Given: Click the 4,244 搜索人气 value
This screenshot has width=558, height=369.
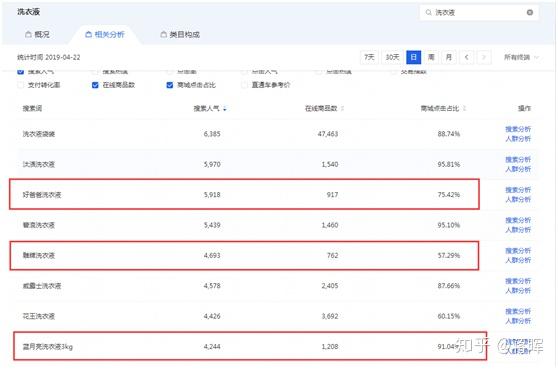Looking at the screenshot, I should [212, 347].
